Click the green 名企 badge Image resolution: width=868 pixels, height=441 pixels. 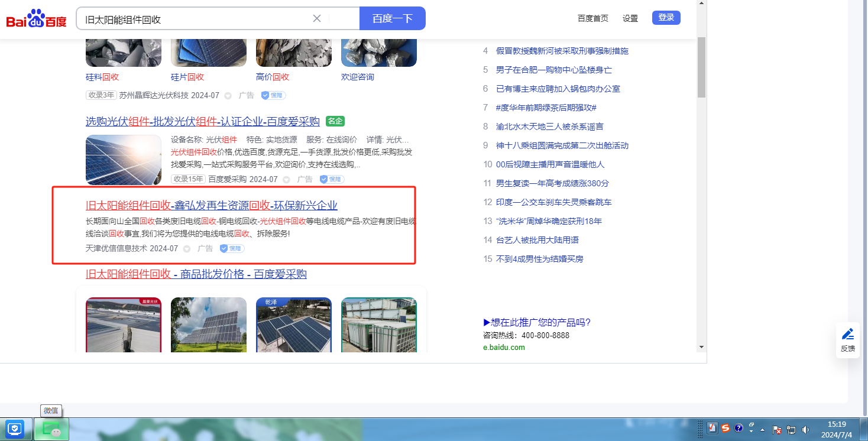coord(335,121)
